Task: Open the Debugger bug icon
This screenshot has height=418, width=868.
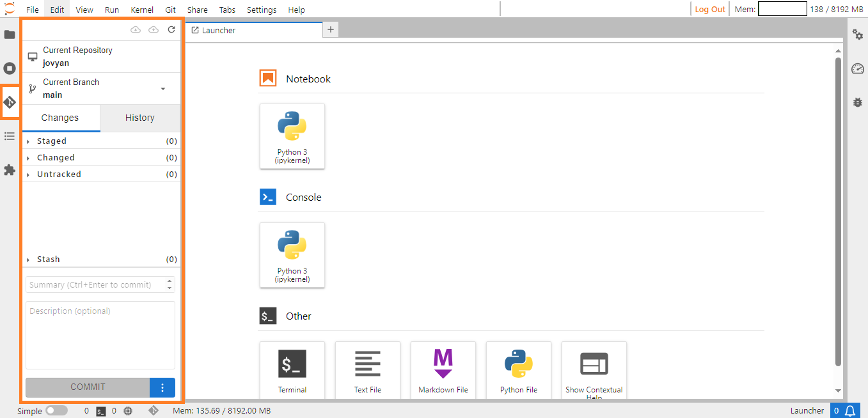Action: click(x=858, y=102)
